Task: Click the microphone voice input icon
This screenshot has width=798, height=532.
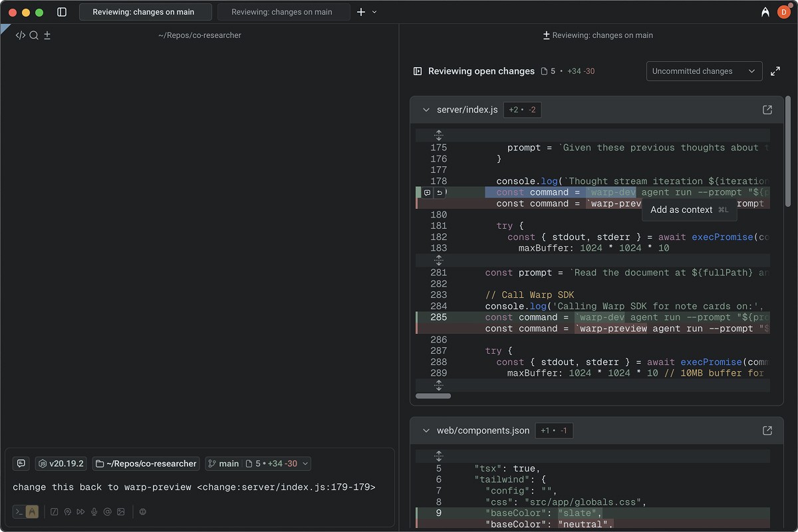Action: (x=94, y=512)
